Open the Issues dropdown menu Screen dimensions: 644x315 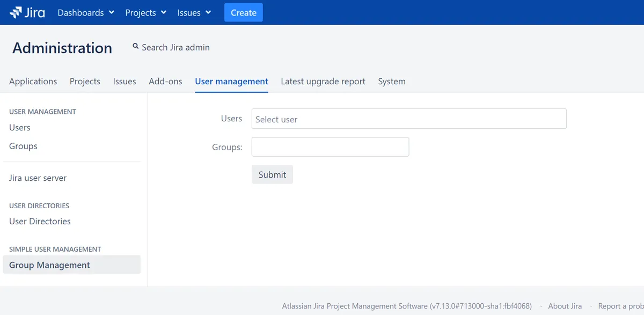(x=194, y=12)
